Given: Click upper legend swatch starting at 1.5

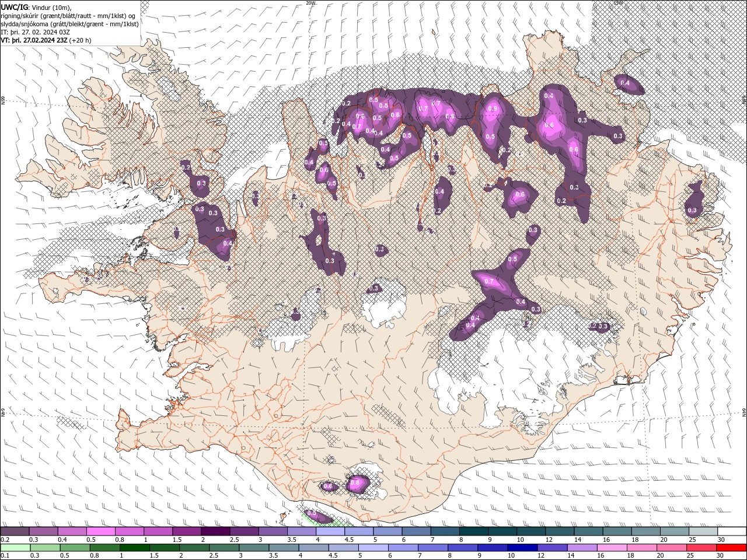Looking at the screenshot, I should [x=187, y=531].
